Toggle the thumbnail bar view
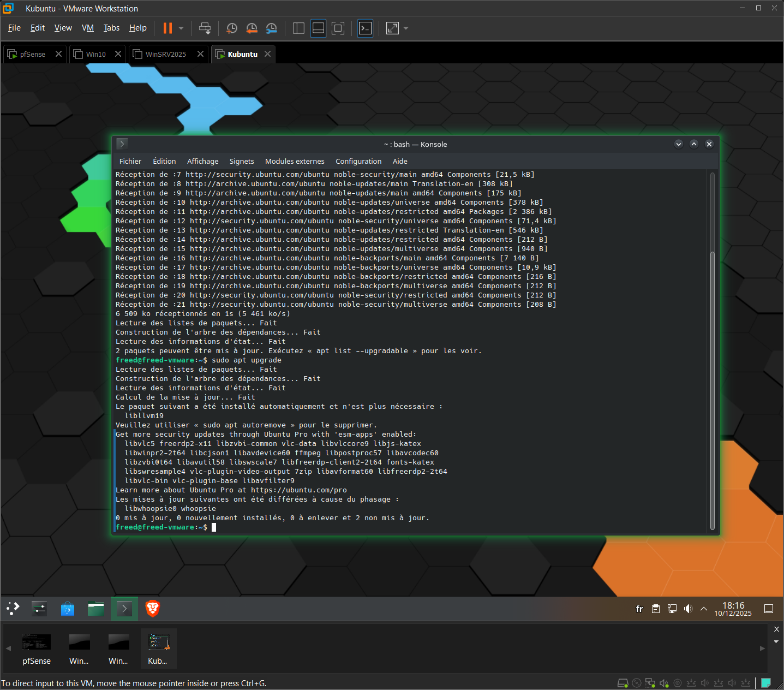This screenshot has height=690, width=784. click(318, 28)
